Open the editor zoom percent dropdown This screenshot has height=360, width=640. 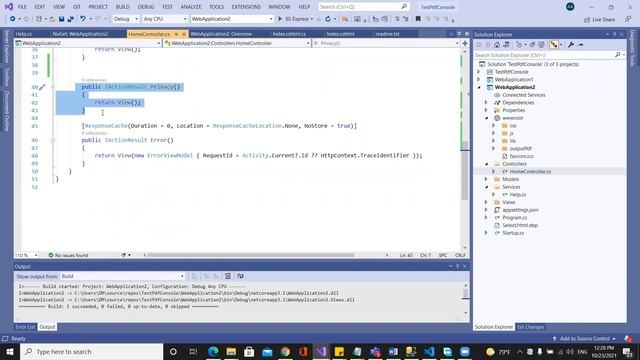pyautogui.click(x=27, y=255)
